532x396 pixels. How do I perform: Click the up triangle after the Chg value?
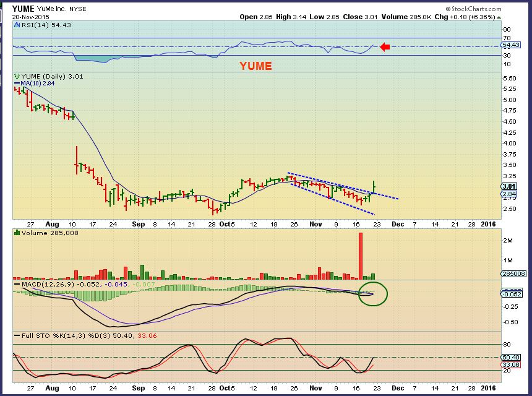pyautogui.click(x=499, y=17)
